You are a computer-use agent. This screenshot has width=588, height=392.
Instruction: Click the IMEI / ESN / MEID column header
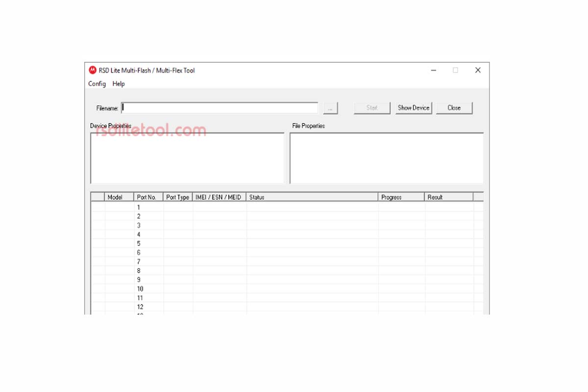coord(219,197)
